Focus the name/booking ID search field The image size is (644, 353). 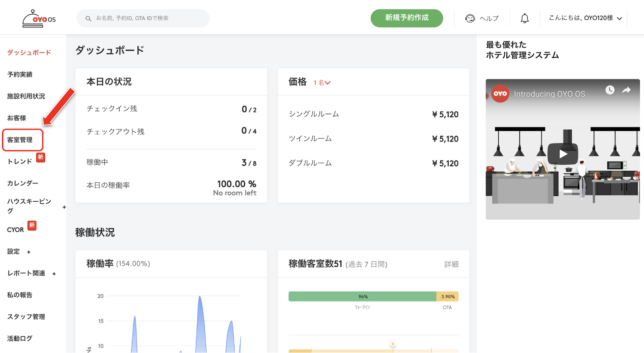coord(143,18)
